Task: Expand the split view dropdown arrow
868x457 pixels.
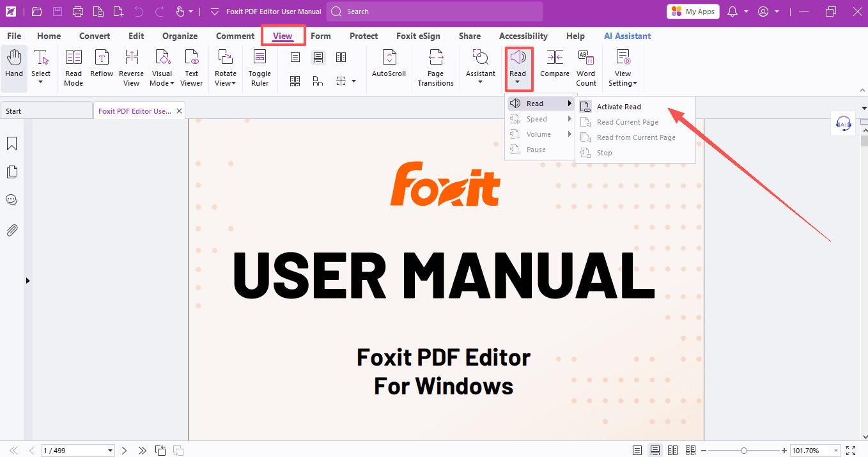Action: pos(353,81)
